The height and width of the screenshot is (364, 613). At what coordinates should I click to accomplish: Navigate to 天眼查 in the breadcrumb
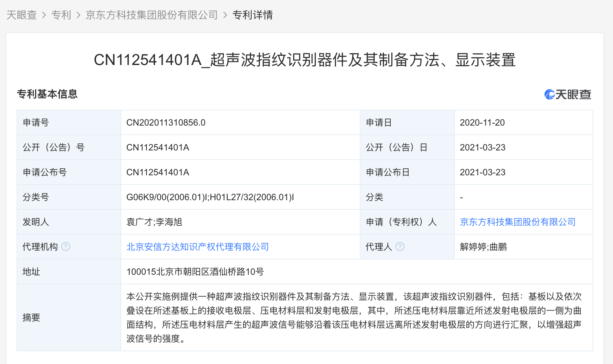click(x=21, y=15)
